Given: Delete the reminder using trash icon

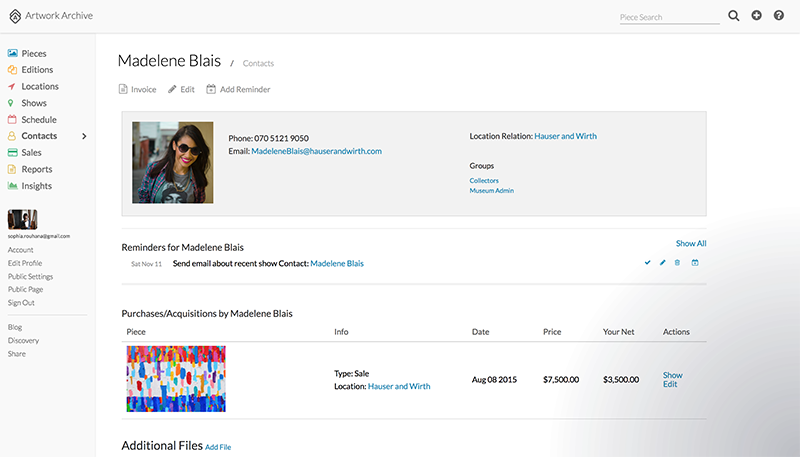Looking at the screenshot, I should point(677,263).
